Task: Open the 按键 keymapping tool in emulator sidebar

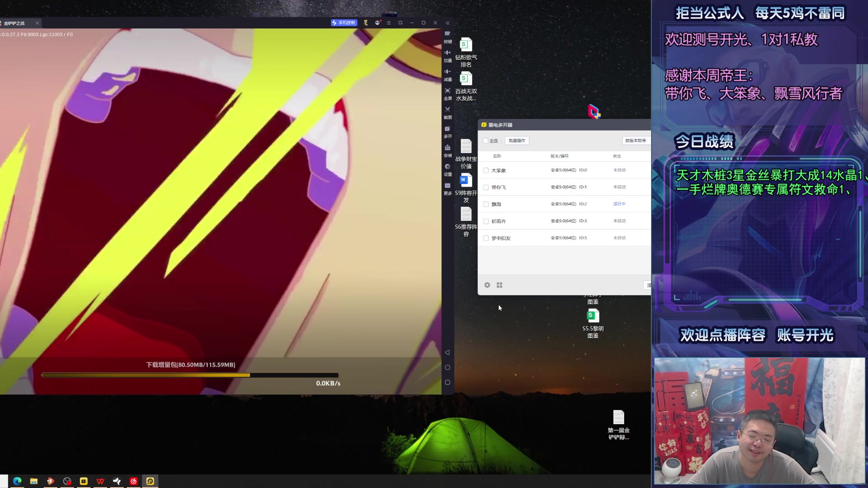Action: point(448,37)
